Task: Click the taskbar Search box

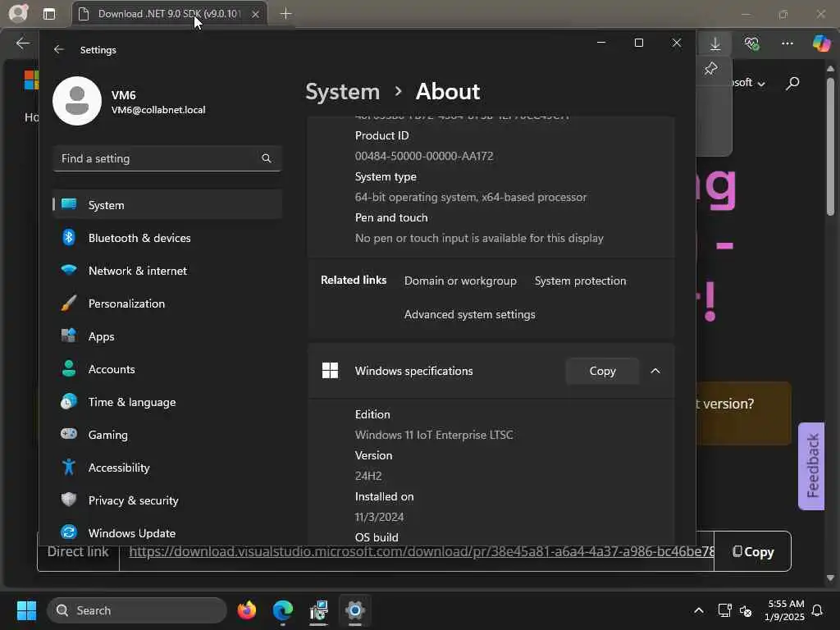Action: point(137,610)
